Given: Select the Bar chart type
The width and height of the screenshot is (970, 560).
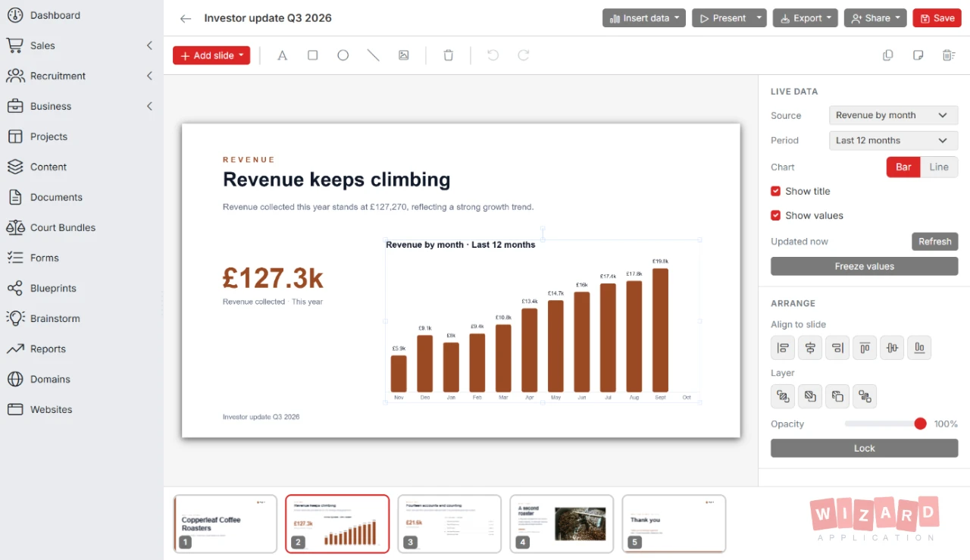Looking at the screenshot, I should [x=903, y=167].
